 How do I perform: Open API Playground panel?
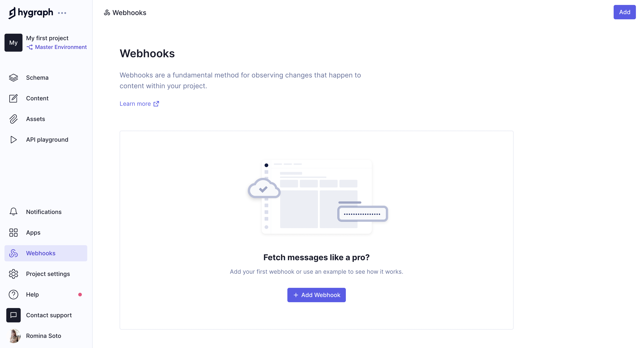click(47, 139)
